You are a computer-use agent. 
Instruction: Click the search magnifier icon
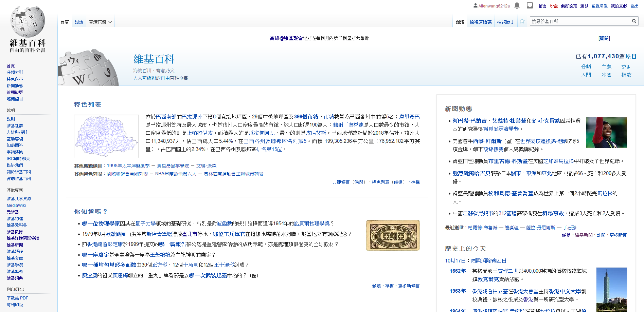[x=634, y=21]
